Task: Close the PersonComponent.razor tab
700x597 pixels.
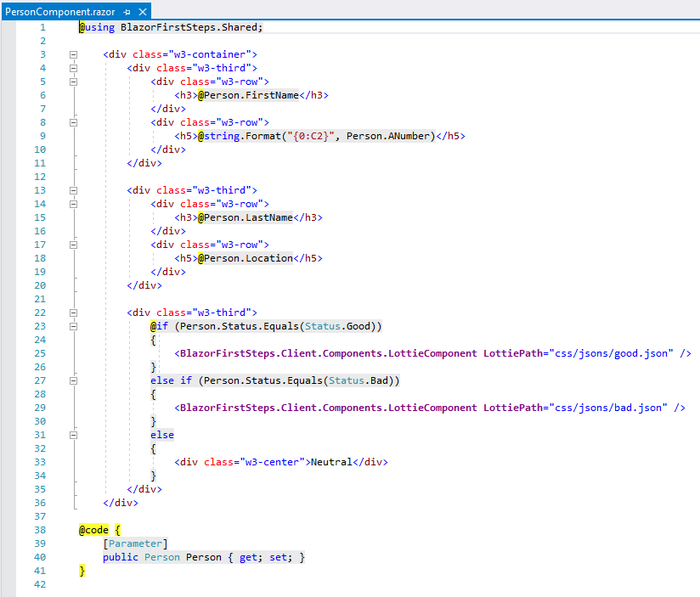Action: click(x=143, y=12)
